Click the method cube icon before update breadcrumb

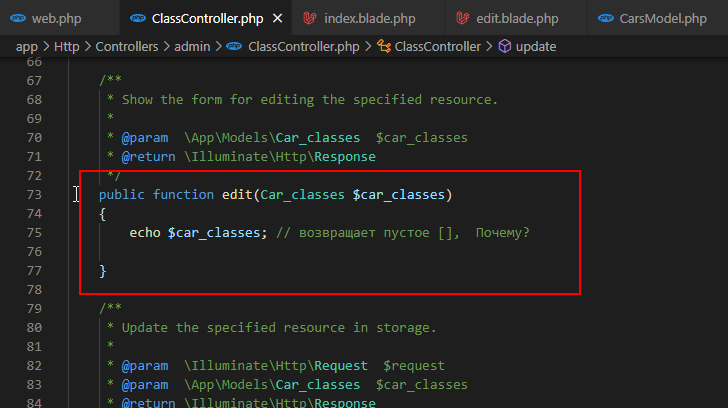[505, 46]
